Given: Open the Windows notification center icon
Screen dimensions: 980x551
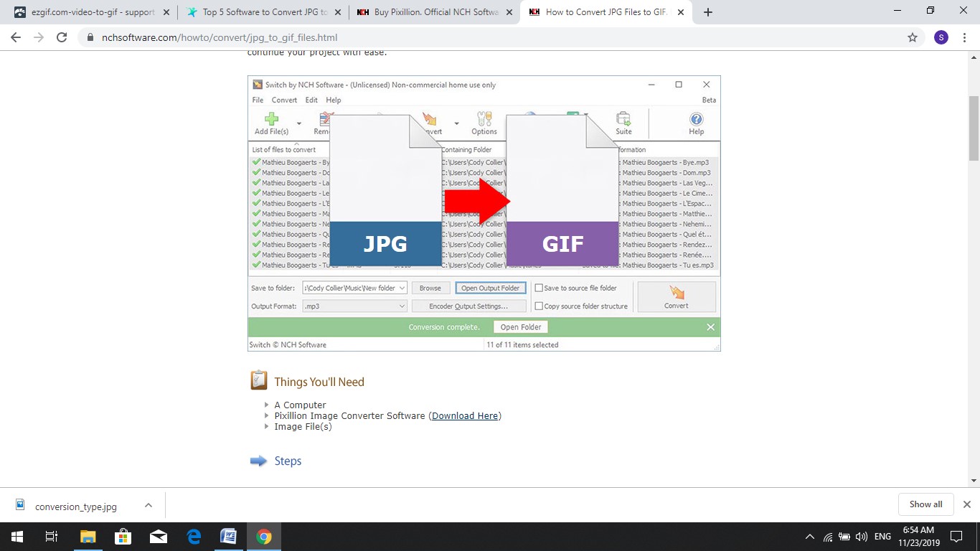Looking at the screenshot, I should (x=956, y=537).
